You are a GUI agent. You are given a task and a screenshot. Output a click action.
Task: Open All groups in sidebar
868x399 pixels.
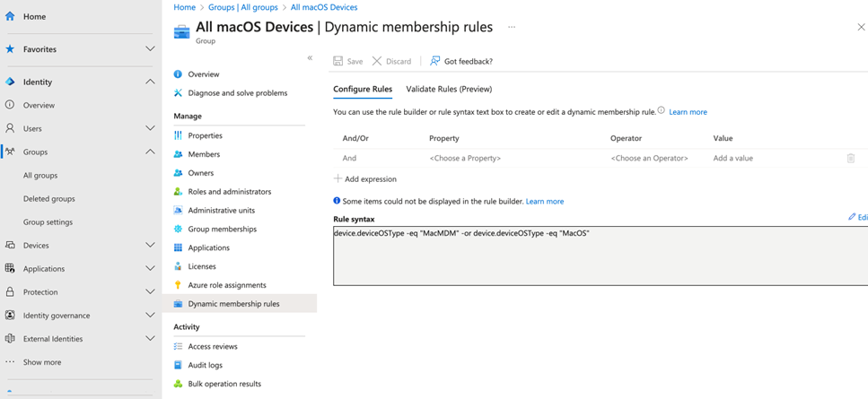(x=40, y=175)
